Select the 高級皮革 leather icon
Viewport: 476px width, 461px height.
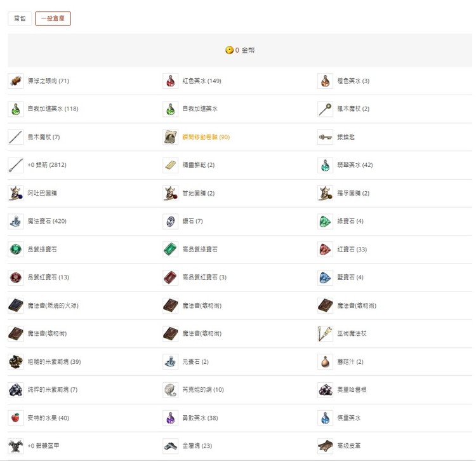[x=326, y=446]
